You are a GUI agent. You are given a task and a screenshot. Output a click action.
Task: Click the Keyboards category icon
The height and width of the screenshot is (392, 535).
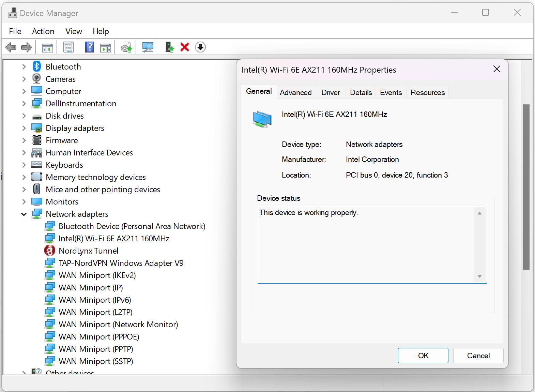pyautogui.click(x=37, y=165)
